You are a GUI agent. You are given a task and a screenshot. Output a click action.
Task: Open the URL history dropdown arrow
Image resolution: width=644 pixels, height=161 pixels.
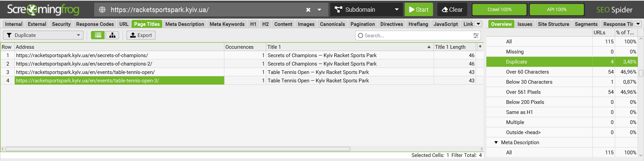(x=319, y=10)
